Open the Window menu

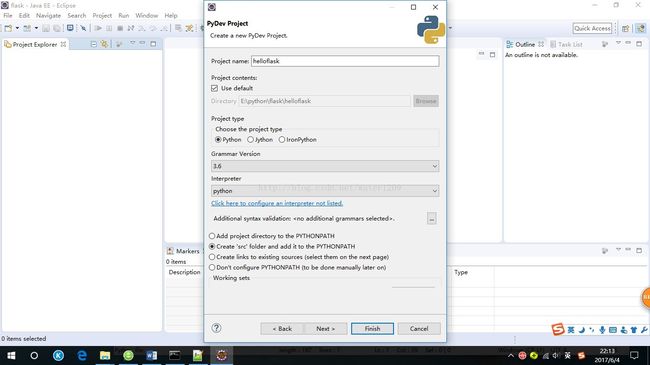147,15
